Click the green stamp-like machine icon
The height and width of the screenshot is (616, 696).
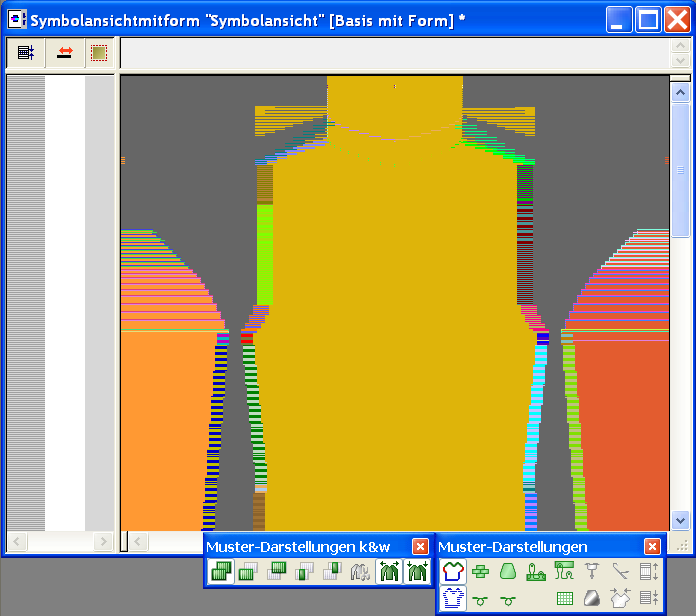point(536,571)
